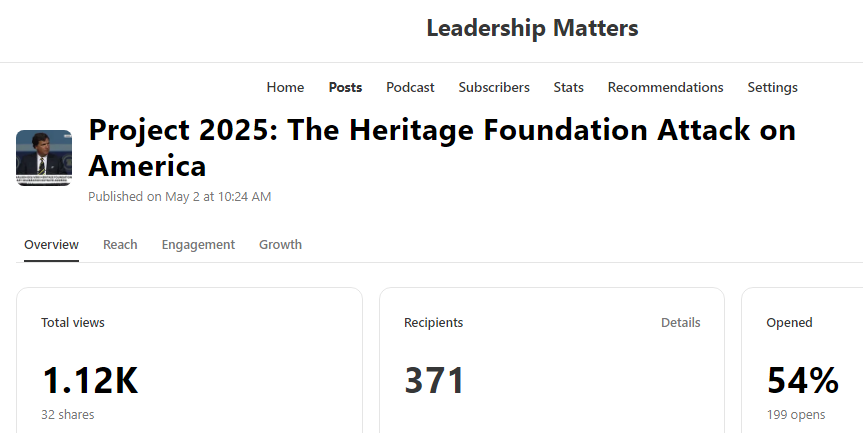
Task: Navigate to the Subscribers page
Action: click(x=494, y=87)
